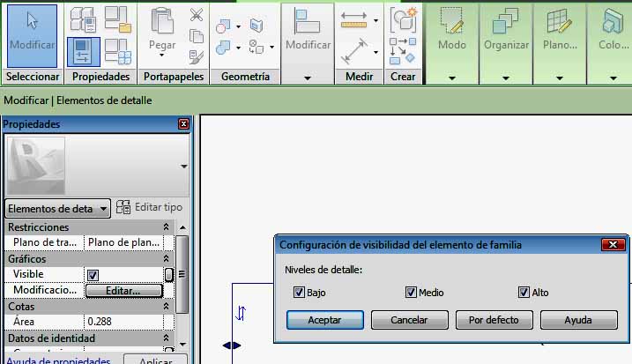
Task: Expand Measure tool dropdown arrow
Action: (376, 20)
